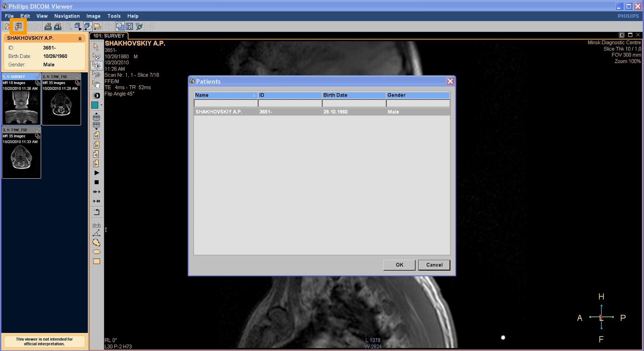The width and height of the screenshot is (644, 351).
Task: Start cine playback with play button
Action: (x=97, y=173)
